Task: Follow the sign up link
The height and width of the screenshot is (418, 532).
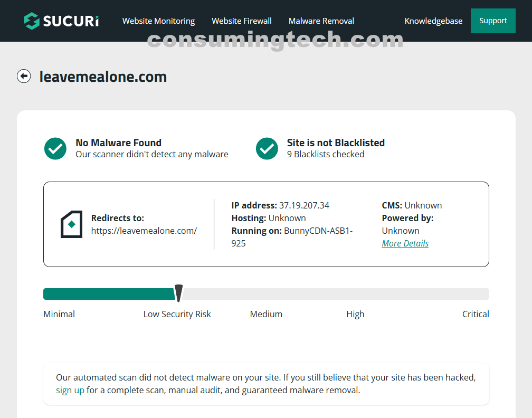Action: tap(70, 391)
